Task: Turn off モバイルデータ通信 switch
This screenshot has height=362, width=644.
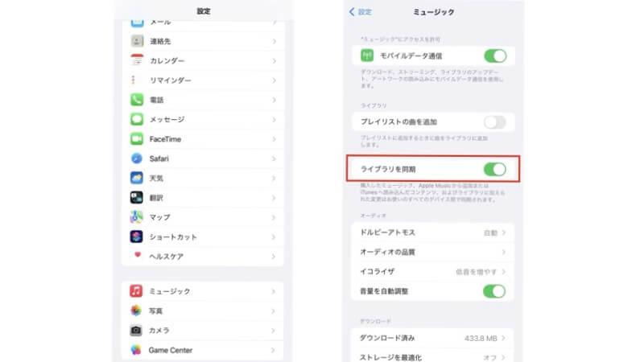Action: tap(495, 56)
